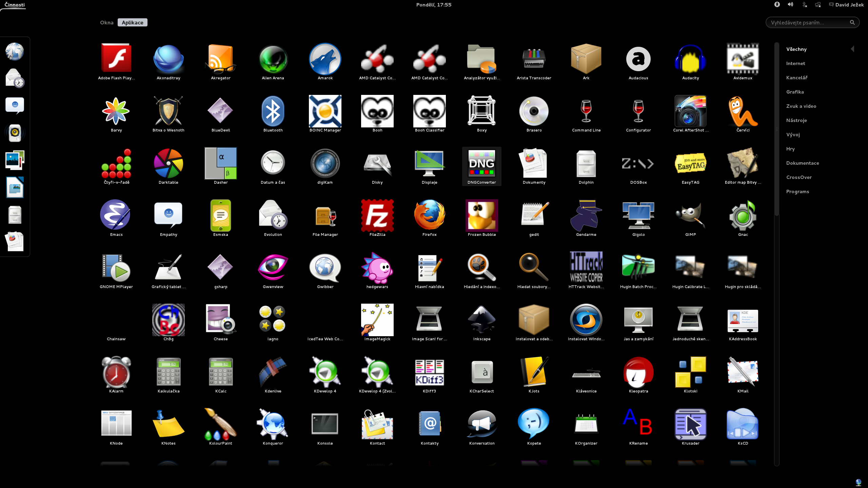This screenshot has height=488, width=868.
Task: Launch Adobe Flash Player app
Action: [116, 62]
